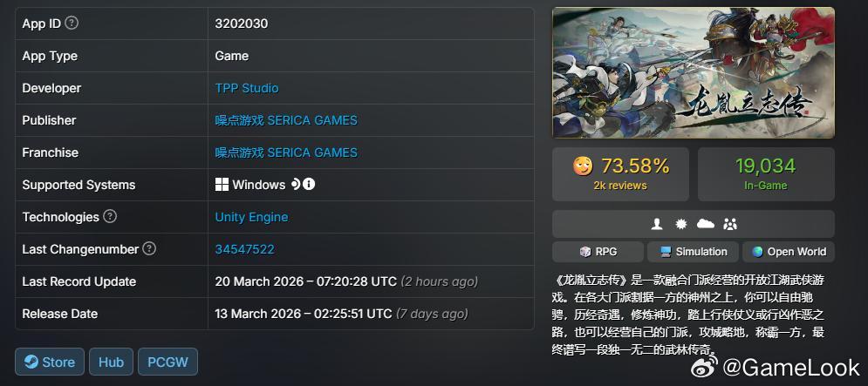The height and width of the screenshot is (386, 868).
Task: Click the Steam Deck compatibility icon beside Windows
Action: [x=296, y=184]
